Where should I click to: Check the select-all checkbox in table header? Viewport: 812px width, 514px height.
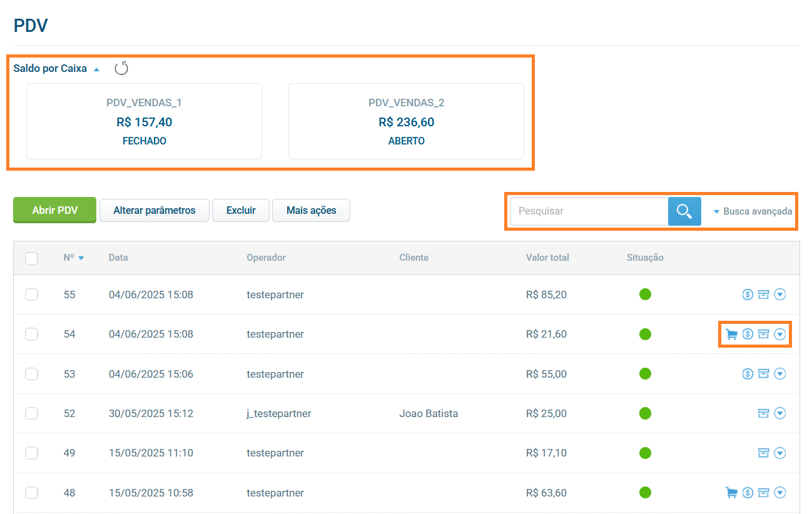(x=32, y=258)
